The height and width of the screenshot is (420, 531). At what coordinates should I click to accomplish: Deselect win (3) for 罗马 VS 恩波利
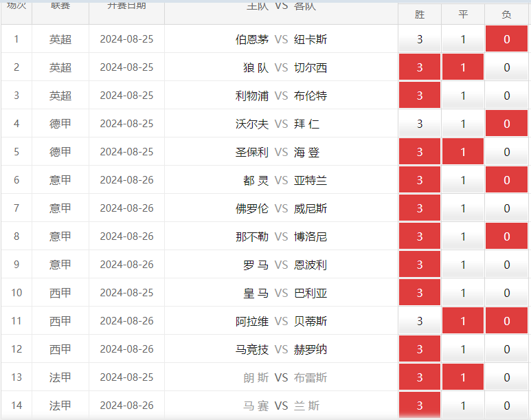[x=420, y=264]
